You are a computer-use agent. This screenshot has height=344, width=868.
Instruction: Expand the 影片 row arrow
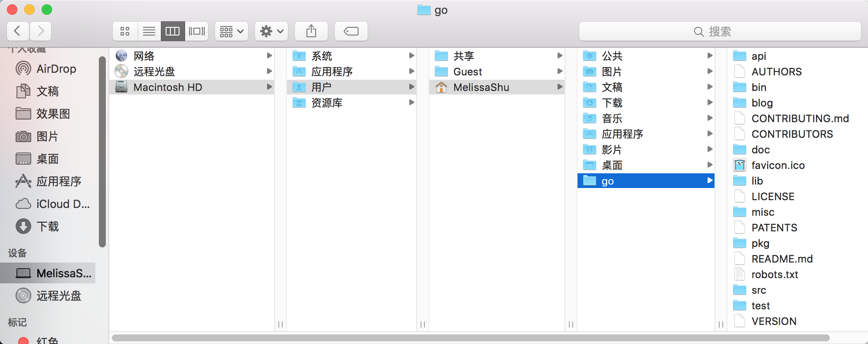710,149
